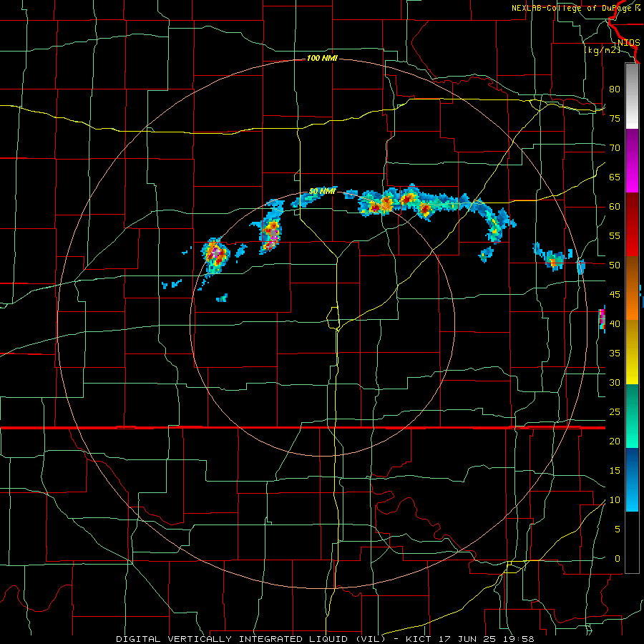This screenshot has width=644, height=644.
Task: Pick the yellow segment of the color bar
Action: coord(632,352)
